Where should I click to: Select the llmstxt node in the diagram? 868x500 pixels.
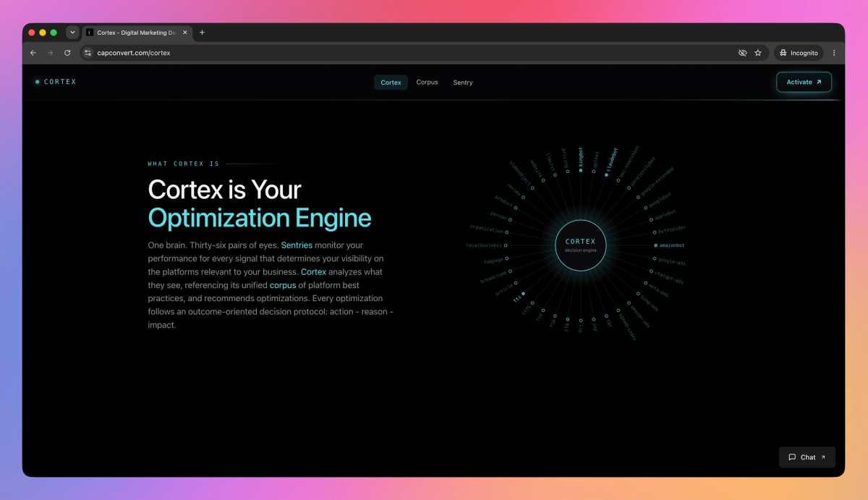(x=550, y=164)
